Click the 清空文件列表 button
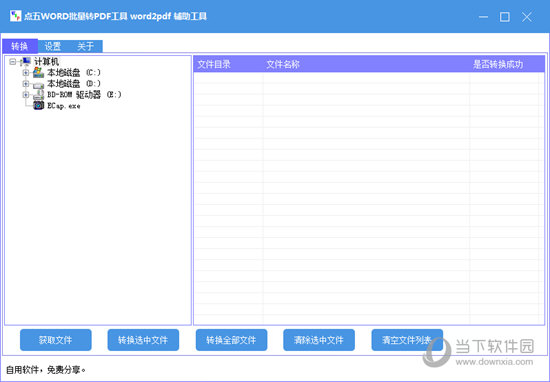 tap(407, 340)
